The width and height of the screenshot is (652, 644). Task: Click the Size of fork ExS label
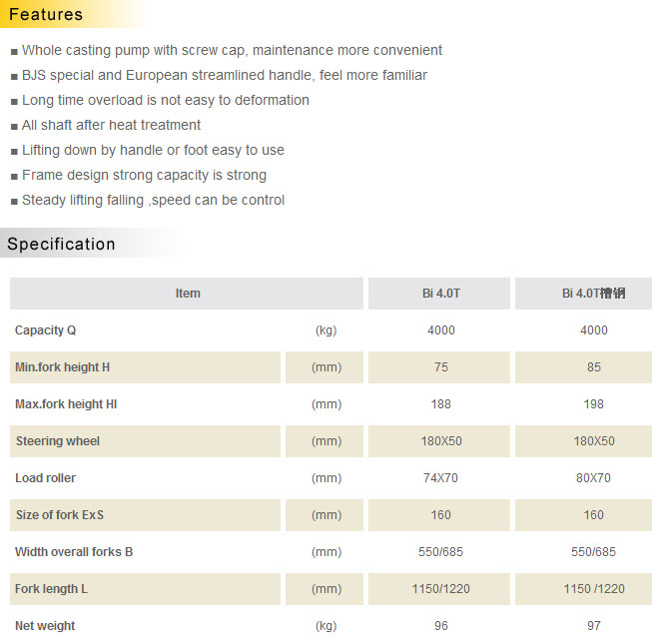coord(60,515)
